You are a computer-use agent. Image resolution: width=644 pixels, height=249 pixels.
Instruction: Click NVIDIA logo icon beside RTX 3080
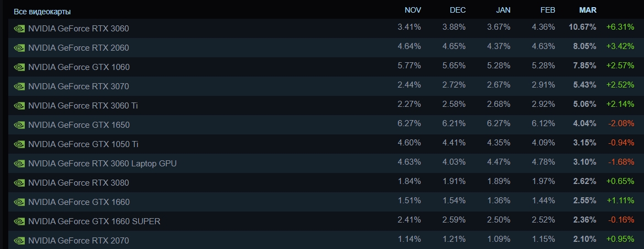pos(19,183)
